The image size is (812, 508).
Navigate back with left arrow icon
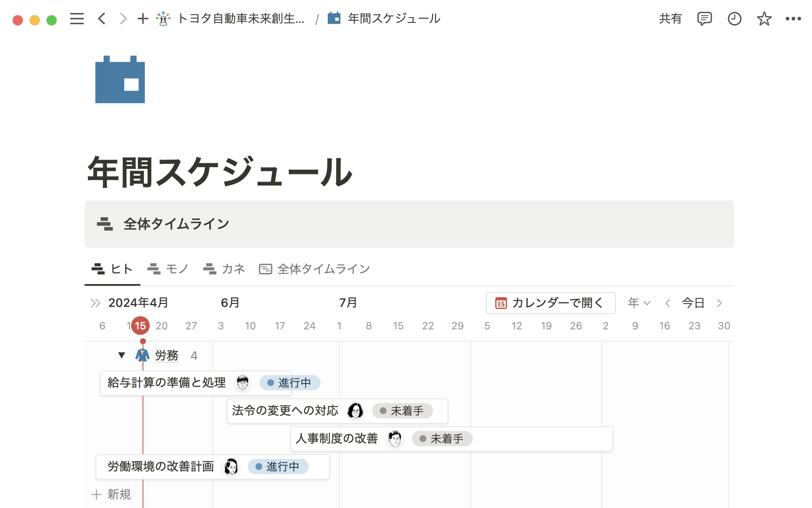coord(101,19)
